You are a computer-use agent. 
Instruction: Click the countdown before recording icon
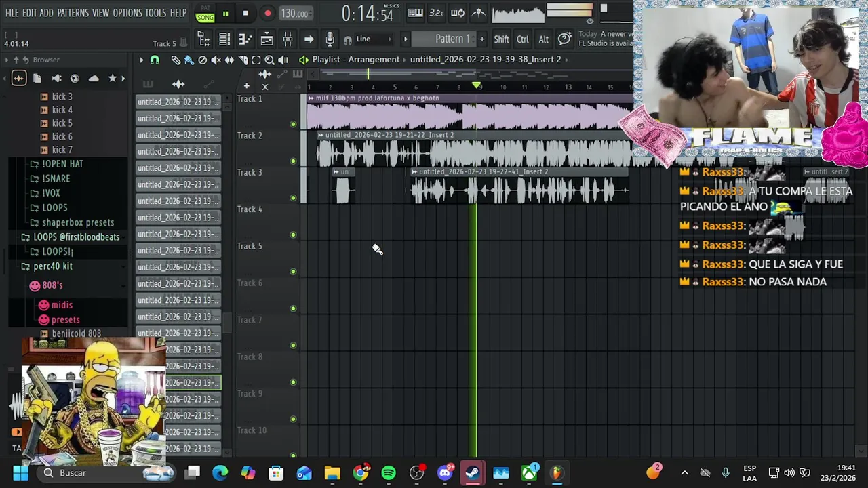point(437,13)
